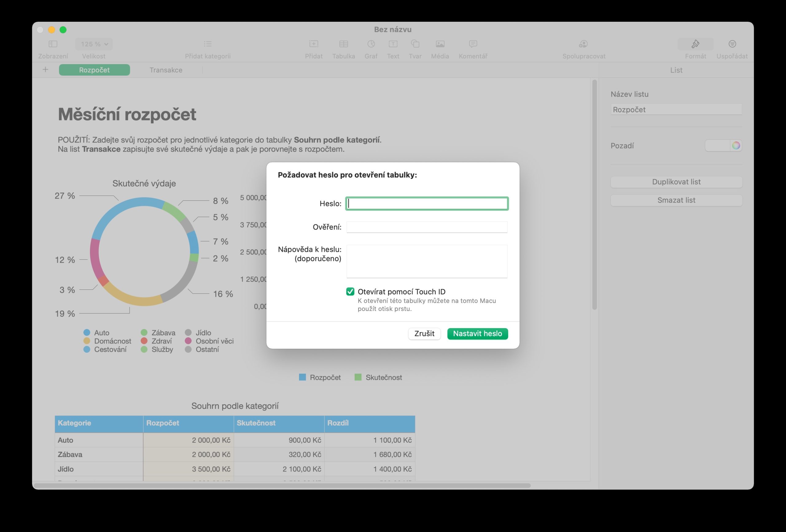Select the Rozpočet sheet tab
This screenshot has height=532, width=786.
pos(94,70)
